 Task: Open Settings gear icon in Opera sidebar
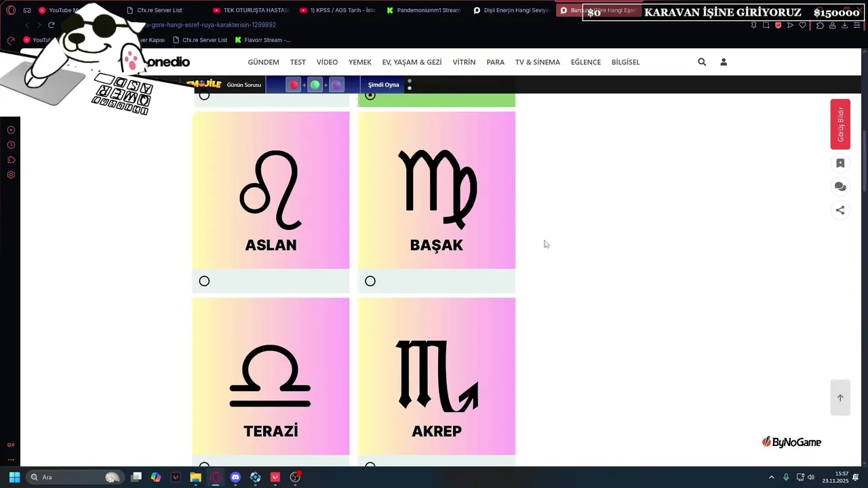tap(11, 175)
